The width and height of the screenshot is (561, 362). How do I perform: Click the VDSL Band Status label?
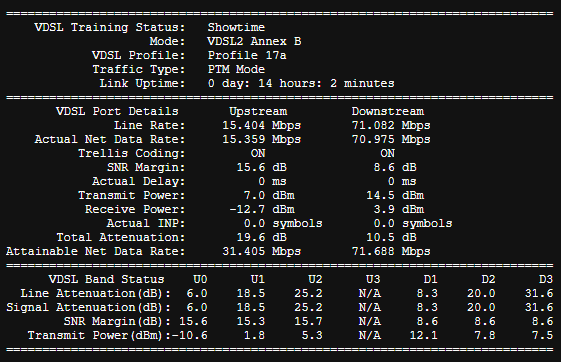106,279
